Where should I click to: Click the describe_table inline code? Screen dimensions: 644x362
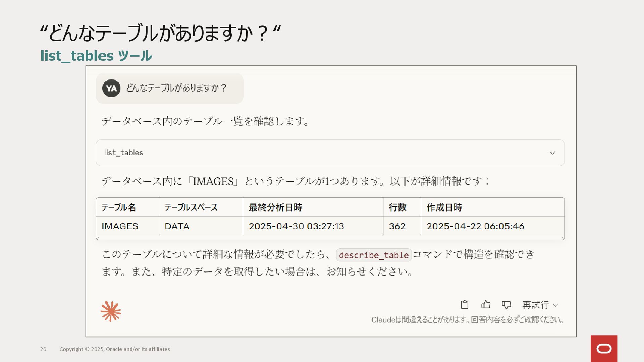pos(374,255)
